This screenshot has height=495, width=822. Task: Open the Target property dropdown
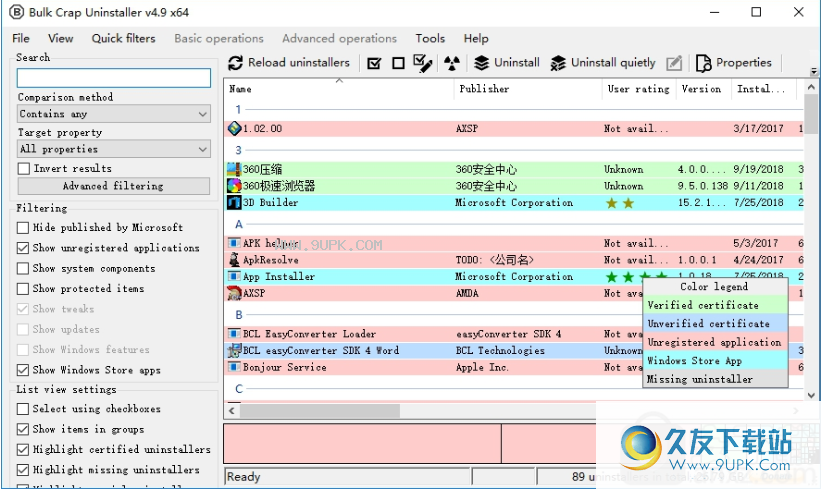[114, 149]
